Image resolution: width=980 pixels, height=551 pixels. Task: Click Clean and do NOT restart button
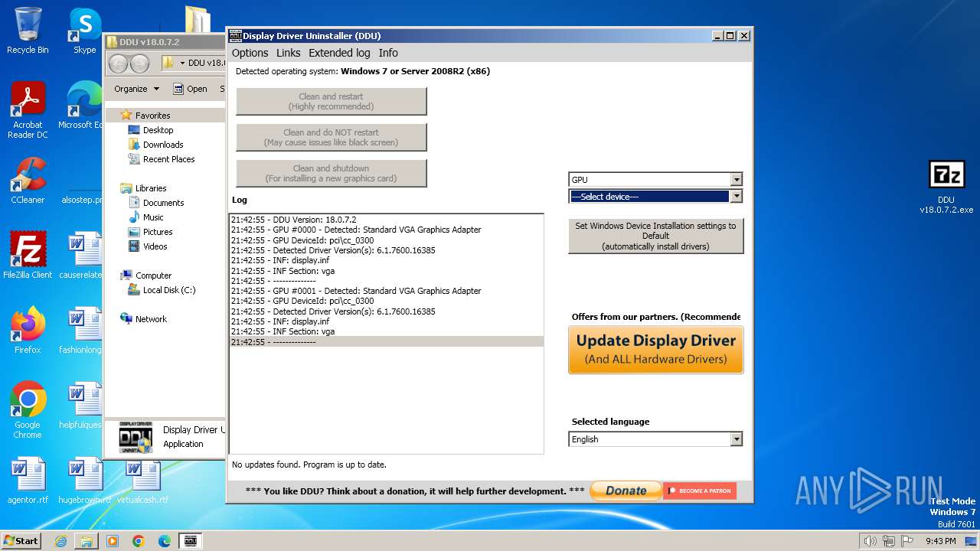click(x=331, y=137)
